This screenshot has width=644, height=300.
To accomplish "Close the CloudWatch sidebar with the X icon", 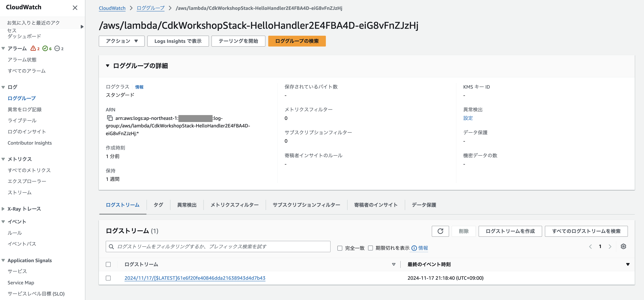I will pos(75,8).
